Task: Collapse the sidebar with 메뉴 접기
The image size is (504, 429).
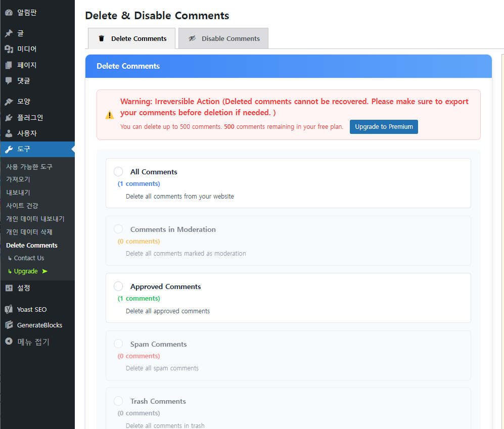Action: (x=37, y=342)
